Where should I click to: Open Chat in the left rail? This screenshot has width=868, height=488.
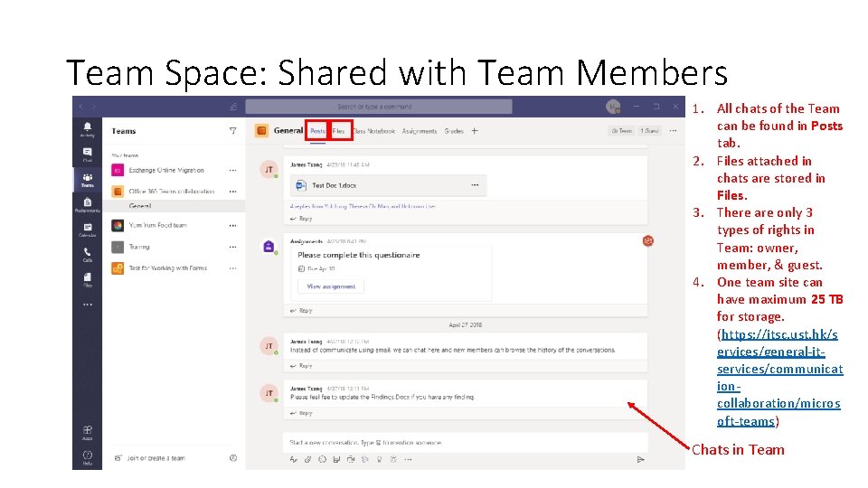tap(88, 155)
